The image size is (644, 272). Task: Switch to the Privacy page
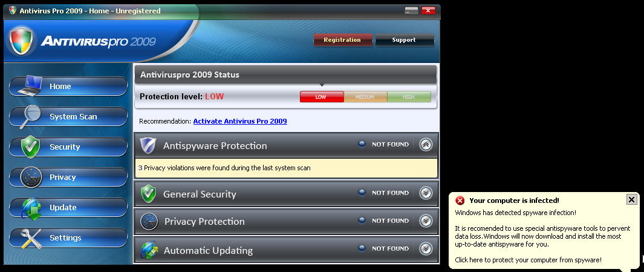point(68,177)
